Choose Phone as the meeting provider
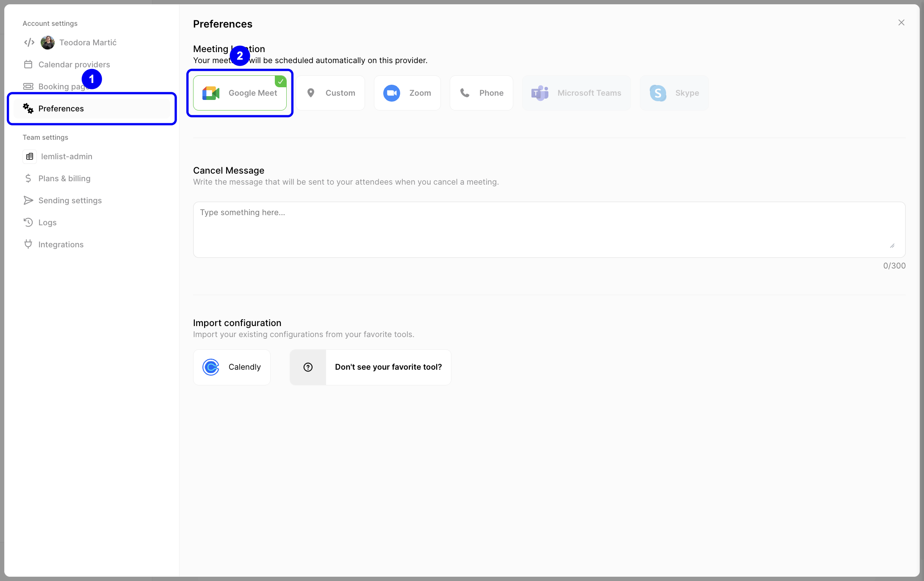The image size is (924, 581). pyautogui.click(x=481, y=93)
